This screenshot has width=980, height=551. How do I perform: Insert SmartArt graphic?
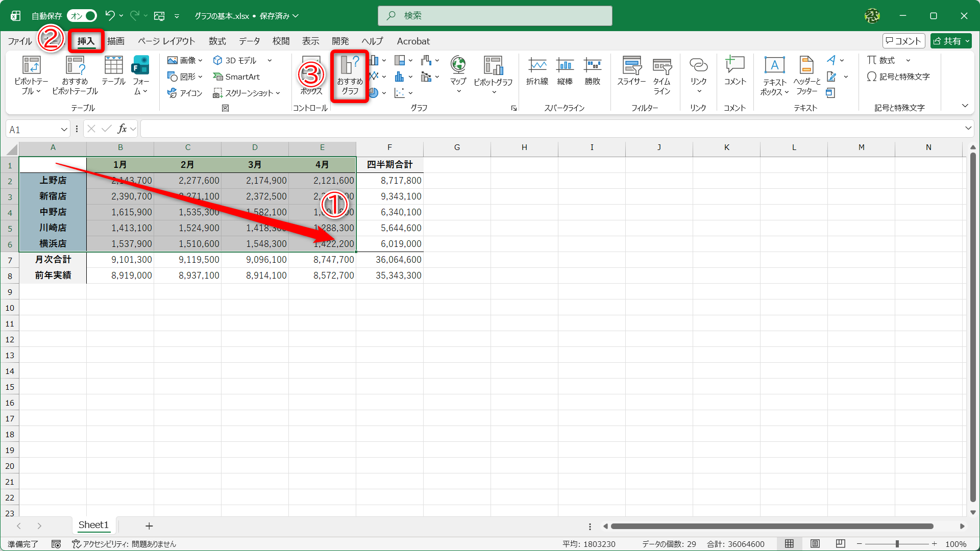pyautogui.click(x=237, y=77)
